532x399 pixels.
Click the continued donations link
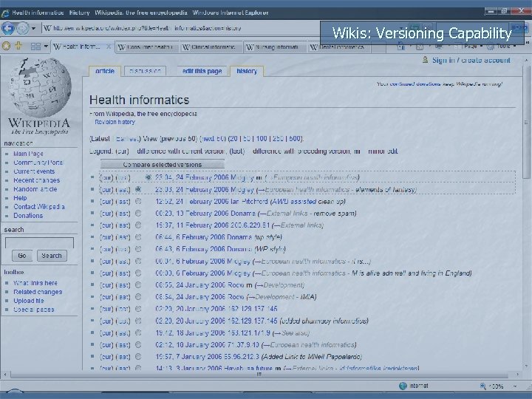point(415,83)
